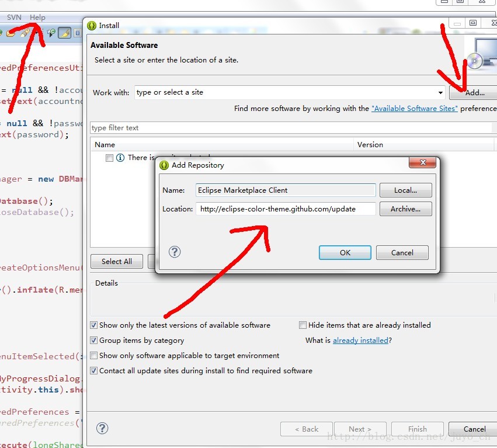Click the Name field in Add Repository
Viewport: 497px width, 448px height.
point(286,190)
